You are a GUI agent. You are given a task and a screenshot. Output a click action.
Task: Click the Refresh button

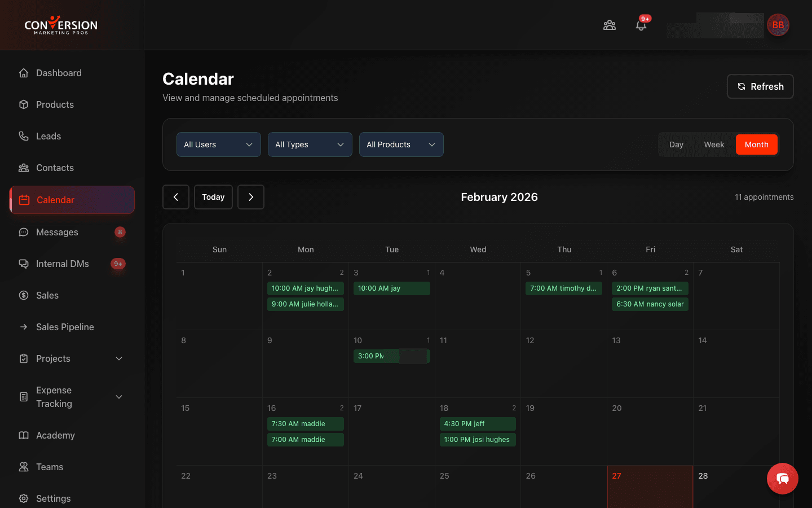click(760, 86)
